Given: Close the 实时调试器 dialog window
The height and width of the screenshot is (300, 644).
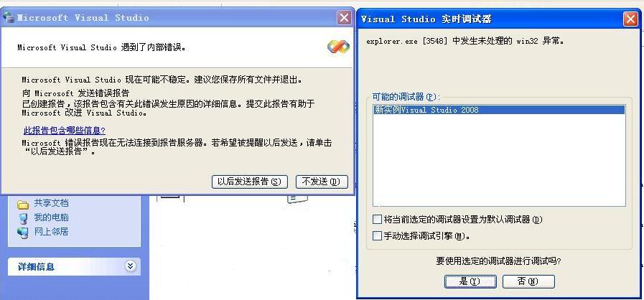Looking at the screenshot, I should 630,19.
